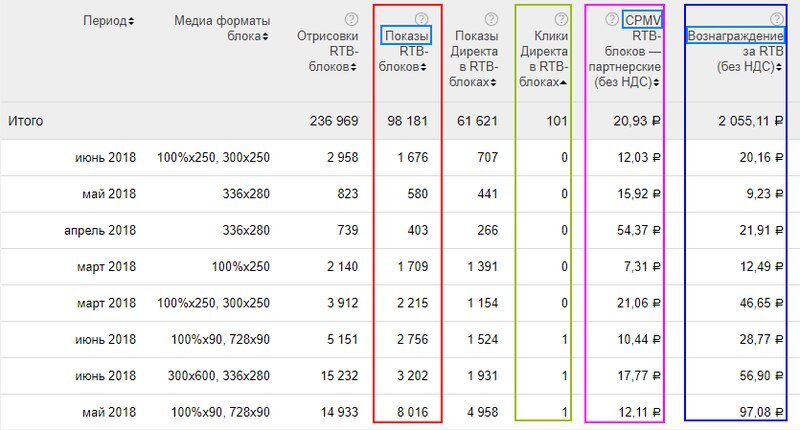Viewport: 800px width, 430px height.
Task: Click the Итого row label
Action: pyautogui.click(x=26, y=121)
